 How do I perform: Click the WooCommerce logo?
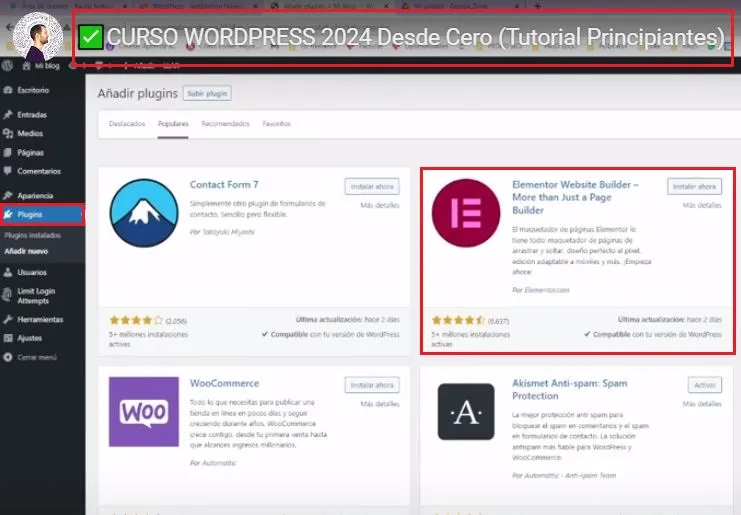pyautogui.click(x=144, y=412)
